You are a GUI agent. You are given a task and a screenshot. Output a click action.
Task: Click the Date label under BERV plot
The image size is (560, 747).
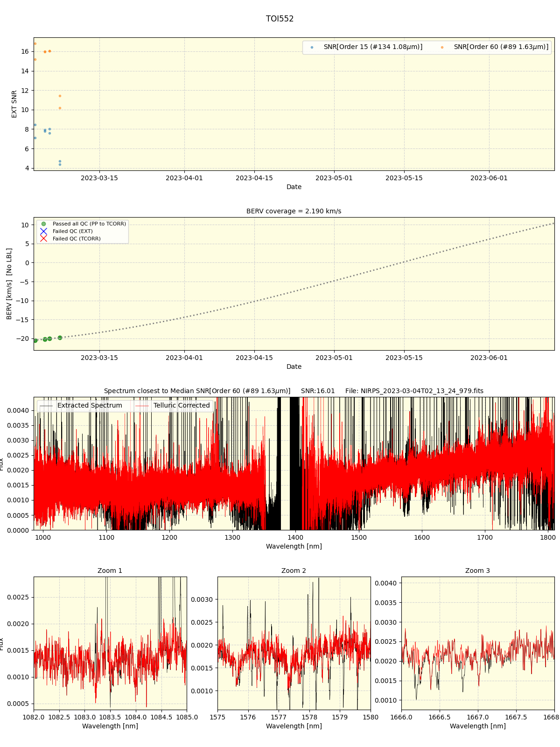point(294,366)
